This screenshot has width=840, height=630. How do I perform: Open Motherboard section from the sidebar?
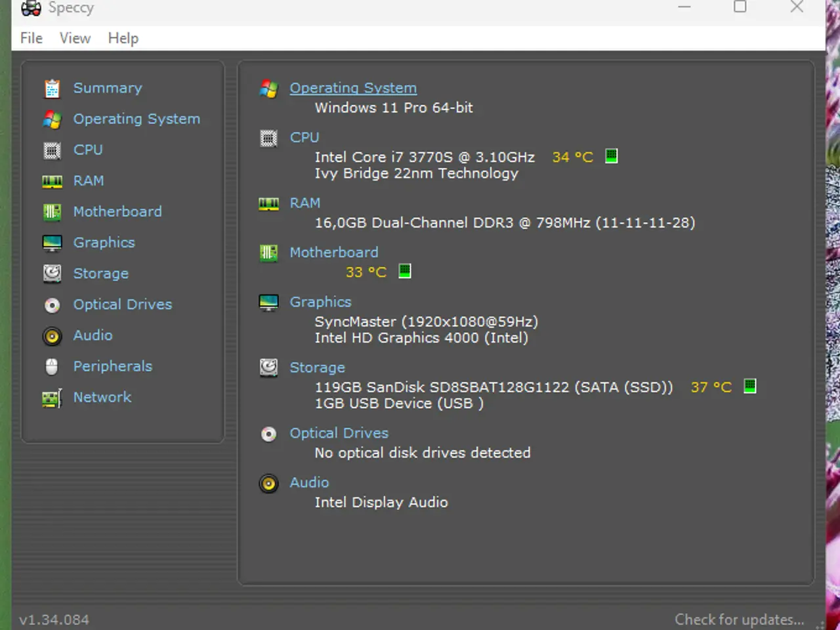click(x=117, y=211)
